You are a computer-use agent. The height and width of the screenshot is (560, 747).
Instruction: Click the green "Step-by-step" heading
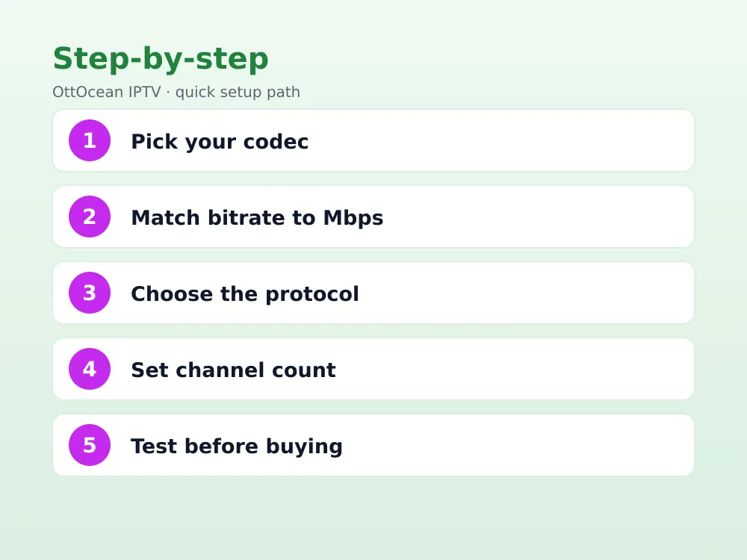[161, 59]
